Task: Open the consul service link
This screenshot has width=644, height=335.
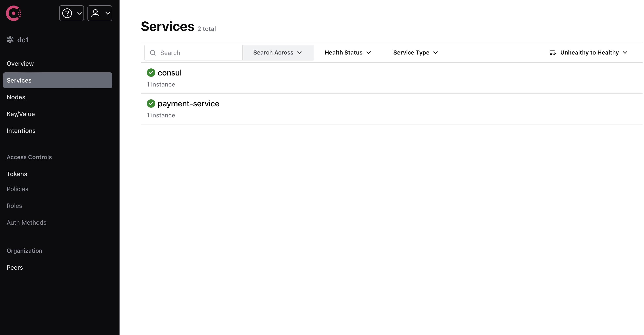Action: pyautogui.click(x=169, y=73)
